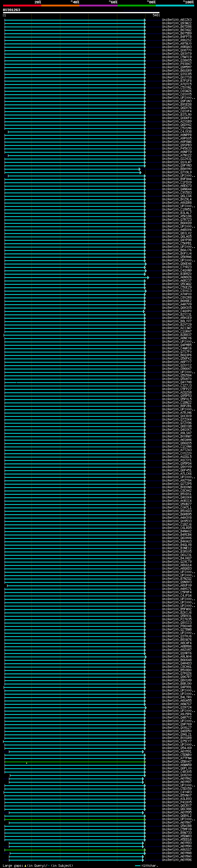Select hit label UniRef100_B6TD86
This screenshot has width=197, height=868.
(177, 26)
